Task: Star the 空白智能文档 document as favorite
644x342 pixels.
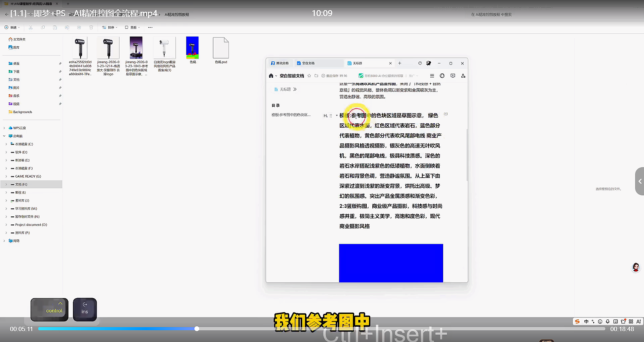Action: (309, 76)
